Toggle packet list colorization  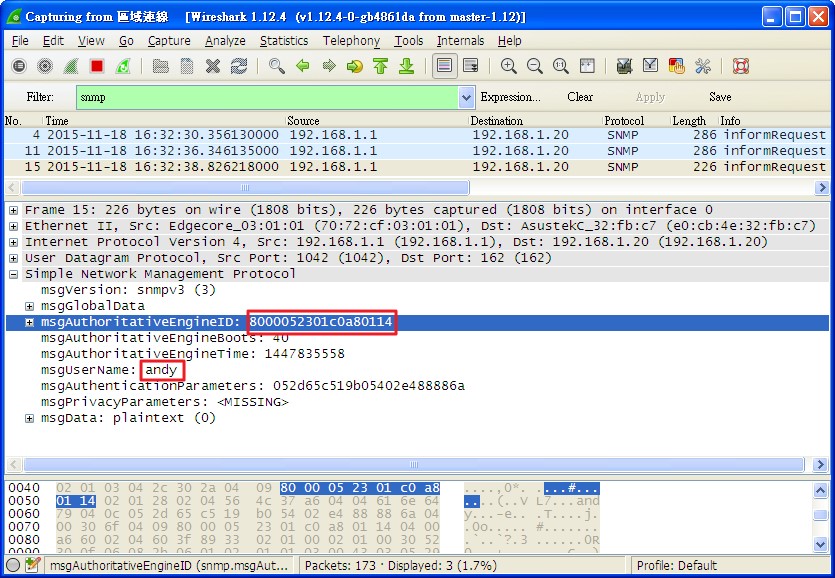click(x=444, y=66)
